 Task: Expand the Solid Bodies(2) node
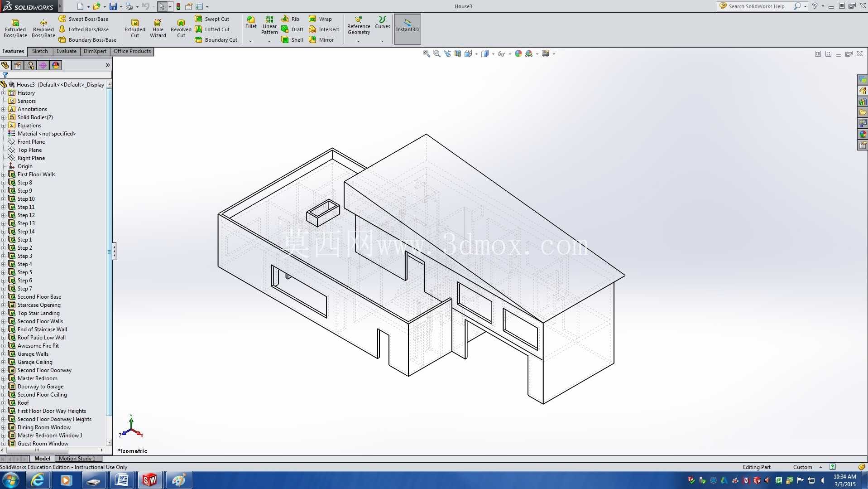(x=4, y=117)
